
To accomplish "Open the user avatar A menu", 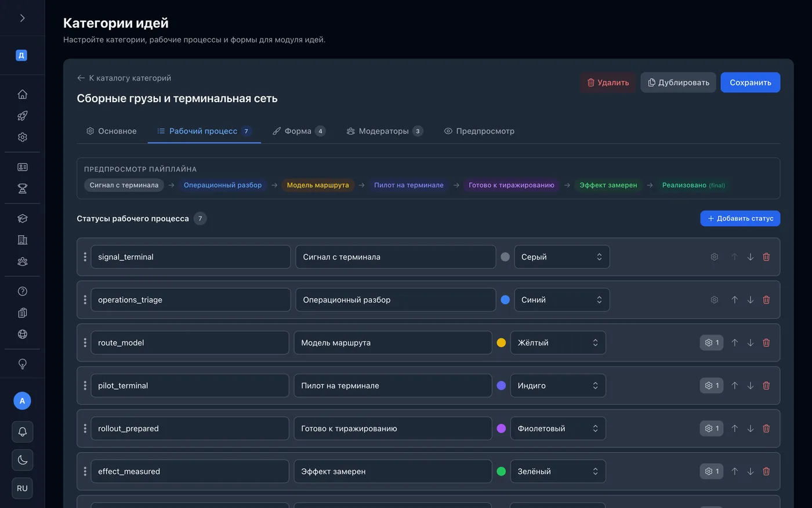I will click(22, 401).
